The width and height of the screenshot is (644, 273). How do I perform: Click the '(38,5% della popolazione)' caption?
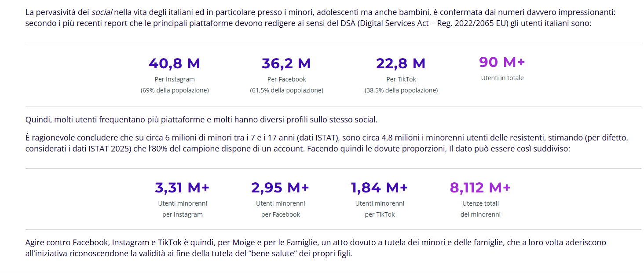(401, 90)
